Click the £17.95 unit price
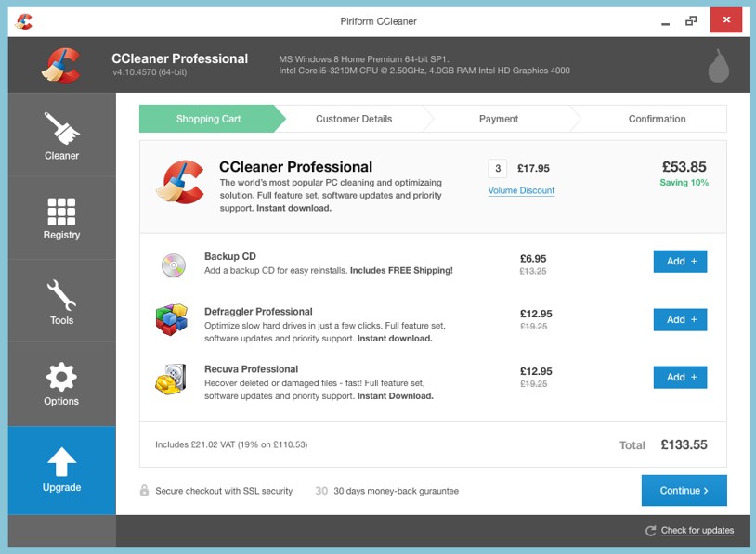 (x=533, y=168)
